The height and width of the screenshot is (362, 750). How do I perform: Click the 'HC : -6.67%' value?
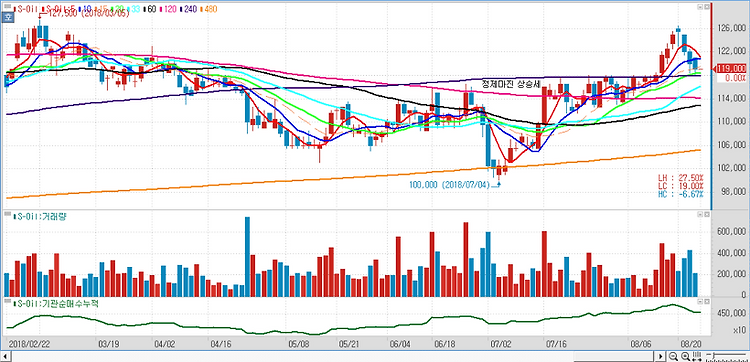(680, 194)
